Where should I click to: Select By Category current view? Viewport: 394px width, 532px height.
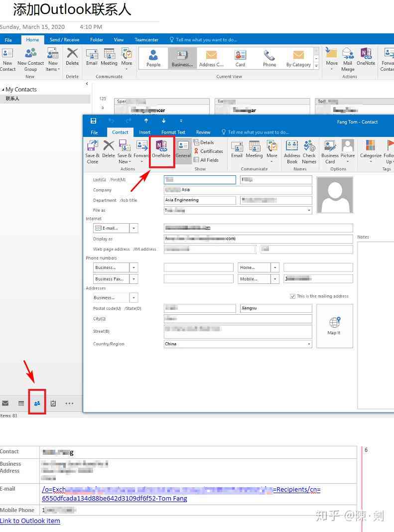click(299, 58)
